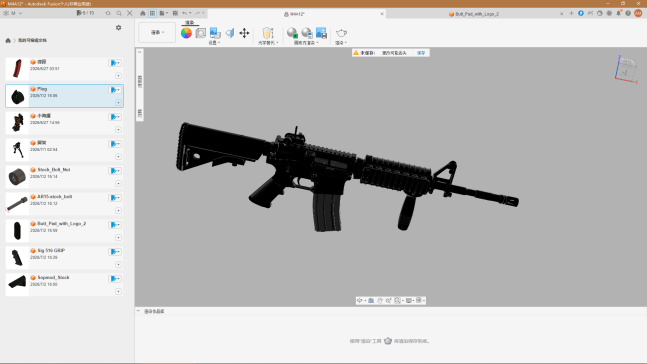This screenshot has height=364, width=647.
Task: Click the extensions icon near new tab
Action: coord(590,13)
